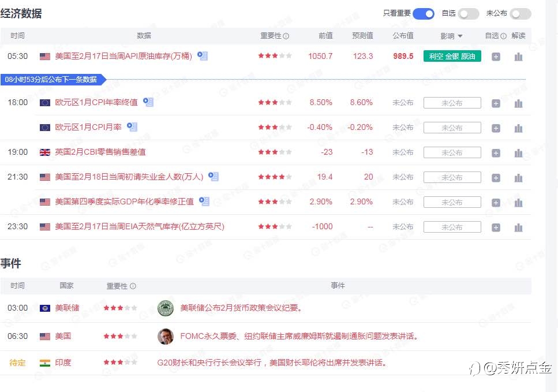558x392 pixels.
Task: Click the 公布值 column header
Action: [403, 36]
